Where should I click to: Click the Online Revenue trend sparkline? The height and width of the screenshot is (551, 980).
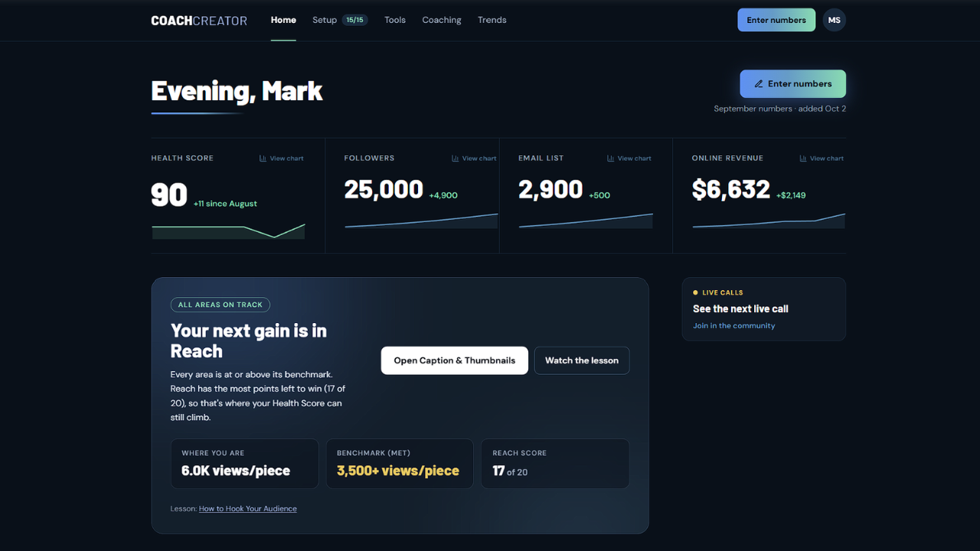pyautogui.click(x=769, y=221)
